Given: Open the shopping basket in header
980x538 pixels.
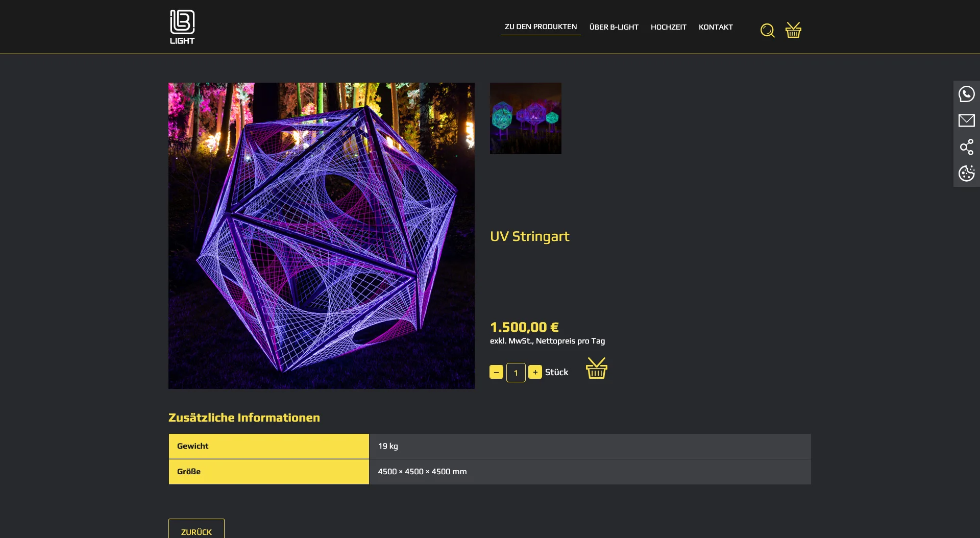Looking at the screenshot, I should pos(793,30).
